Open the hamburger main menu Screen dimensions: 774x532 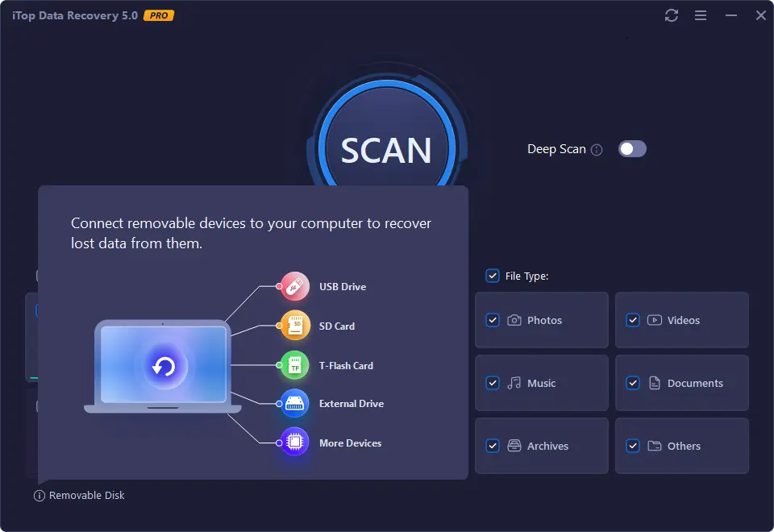(701, 15)
